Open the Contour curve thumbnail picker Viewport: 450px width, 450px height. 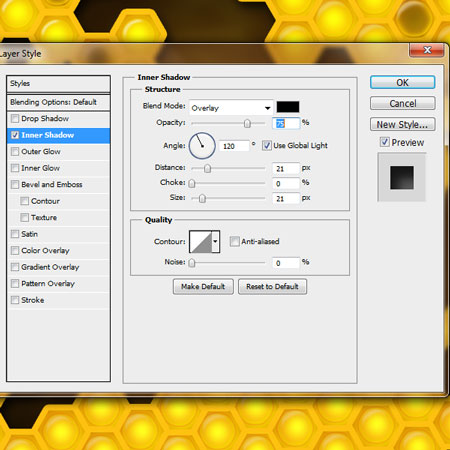coord(200,242)
